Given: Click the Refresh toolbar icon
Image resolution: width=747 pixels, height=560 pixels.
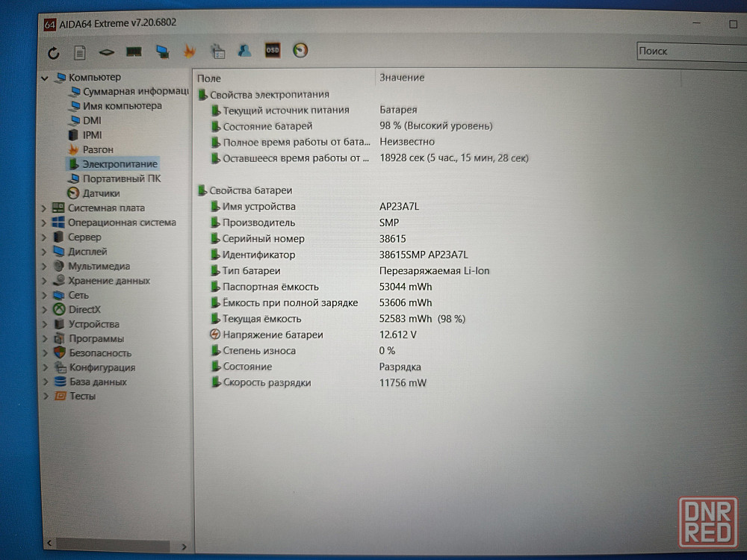Looking at the screenshot, I should click(53, 52).
